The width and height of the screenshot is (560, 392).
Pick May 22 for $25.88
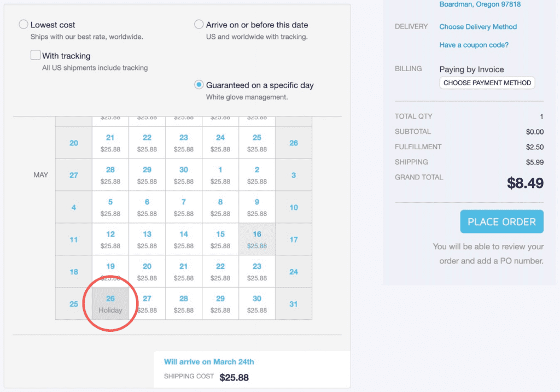(220, 272)
